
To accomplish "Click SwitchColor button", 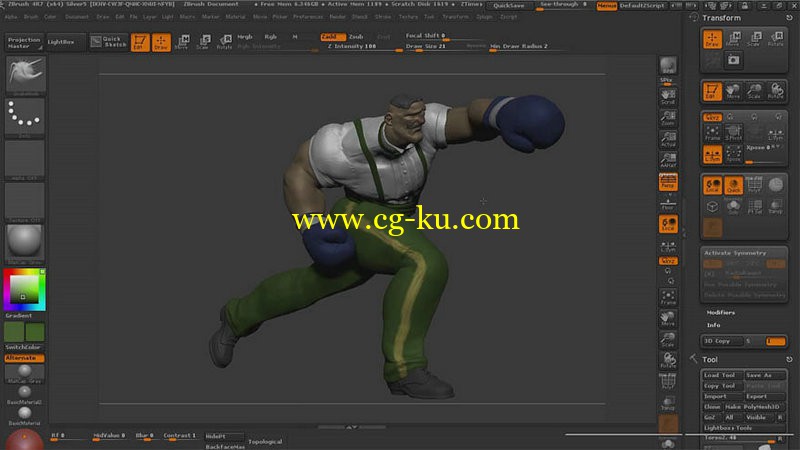I will (23, 347).
